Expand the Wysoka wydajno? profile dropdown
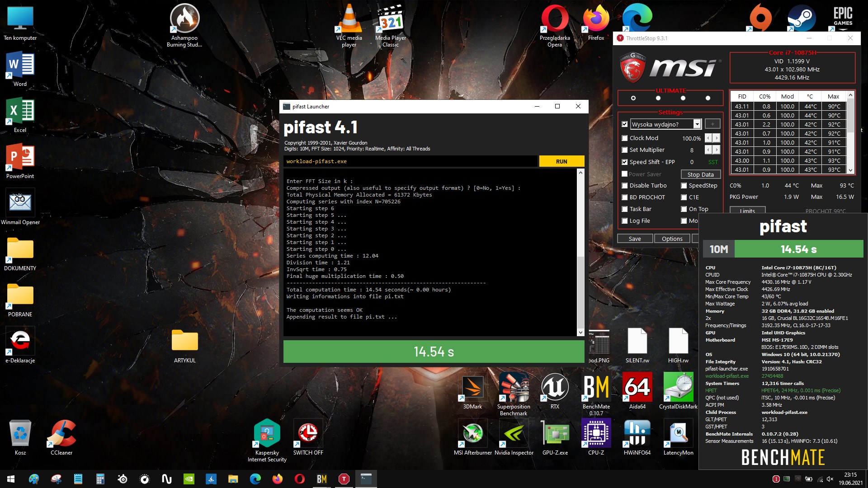Viewport: 868px width, 488px height. point(697,124)
